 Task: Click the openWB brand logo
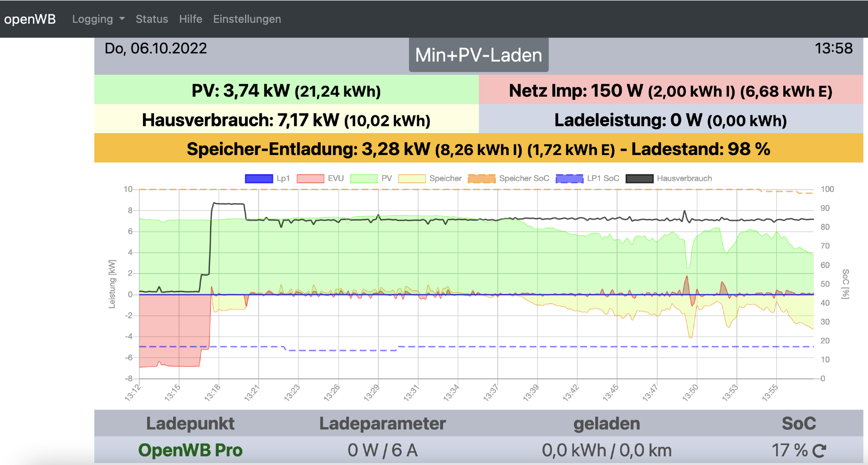pyautogui.click(x=30, y=19)
